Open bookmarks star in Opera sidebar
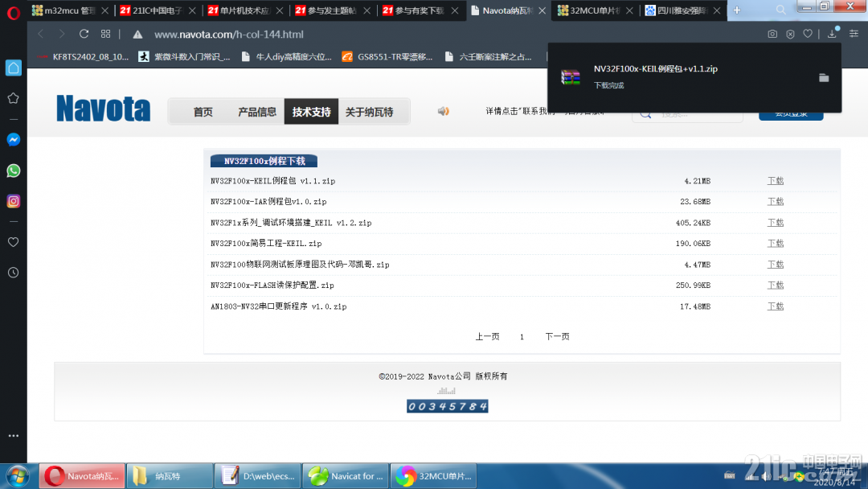This screenshot has width=868, height=489. click(14, 98)
